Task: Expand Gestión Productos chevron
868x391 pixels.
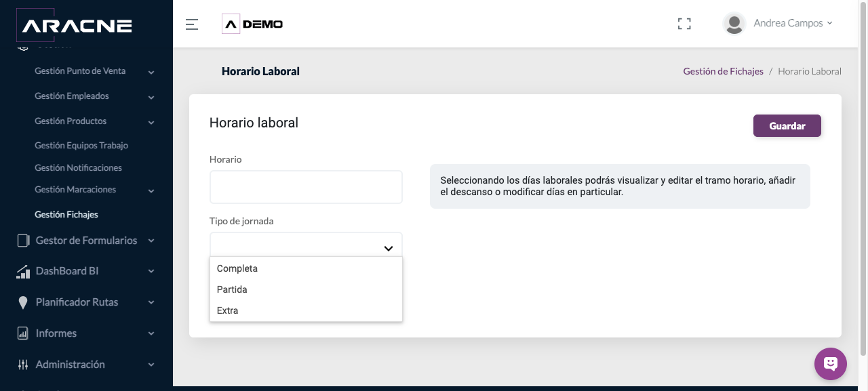Action: coord(151,122)
